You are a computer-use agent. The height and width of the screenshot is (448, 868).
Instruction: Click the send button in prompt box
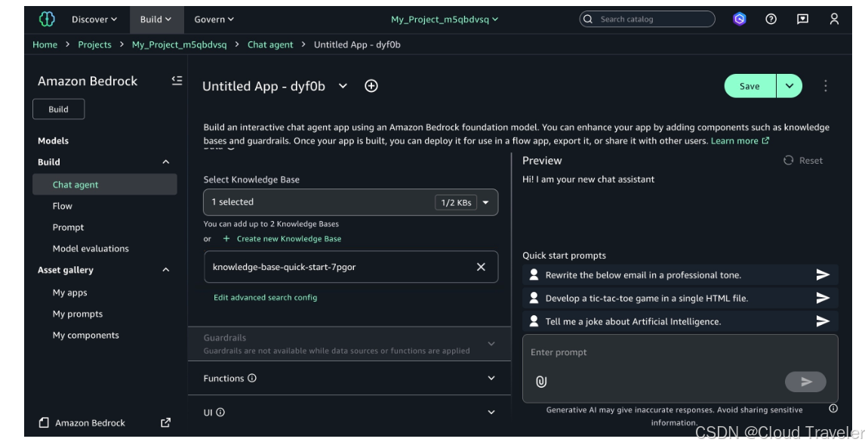pyautogui.click(x=805, y=382)
